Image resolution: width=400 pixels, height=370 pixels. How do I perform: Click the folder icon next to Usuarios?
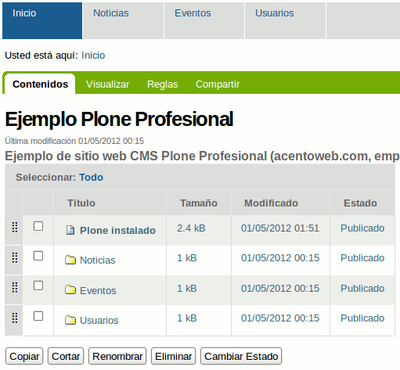pos(70,320)
